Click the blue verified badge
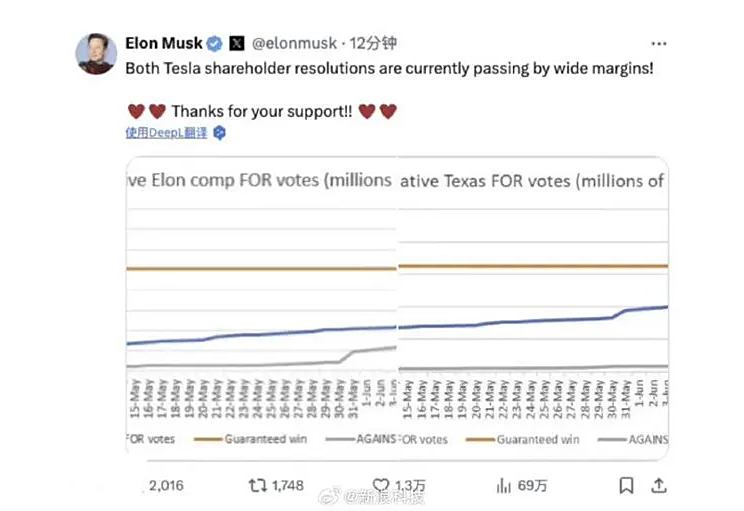 tap(213, 43)
